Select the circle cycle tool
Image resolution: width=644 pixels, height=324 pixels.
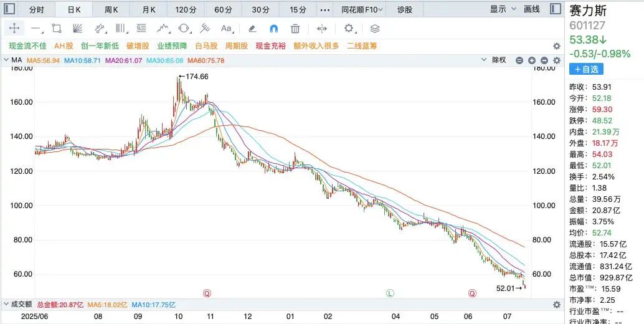pyautogui.click(x=184, y=28)
